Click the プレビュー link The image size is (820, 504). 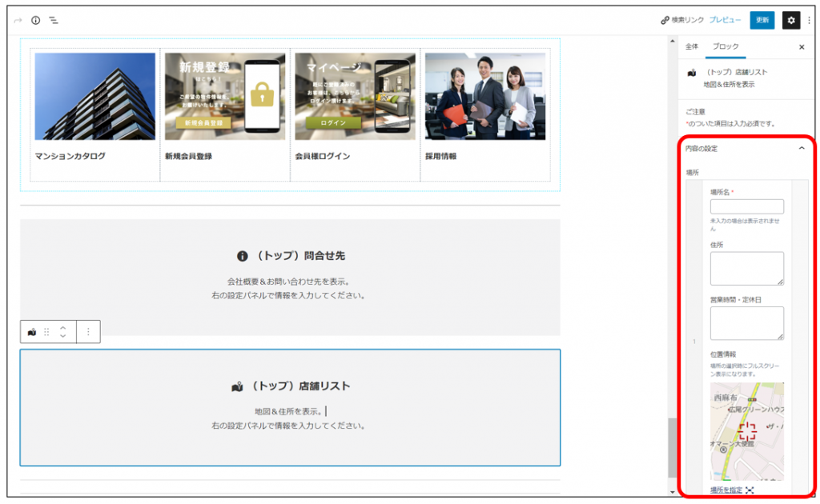point(725,20)
